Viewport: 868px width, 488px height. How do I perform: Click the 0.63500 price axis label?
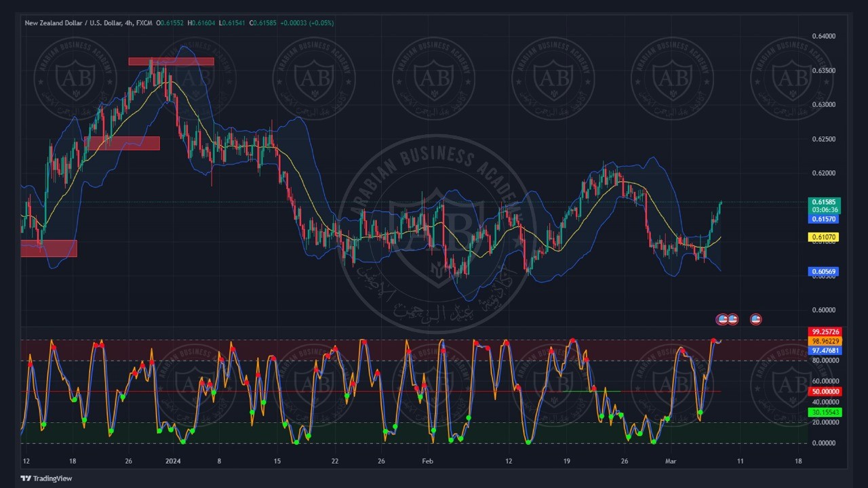click(824, 70)
